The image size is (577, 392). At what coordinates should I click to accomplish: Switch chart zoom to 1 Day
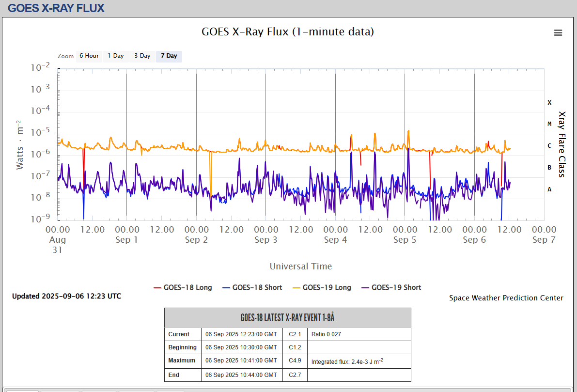(x=116, y=56)
